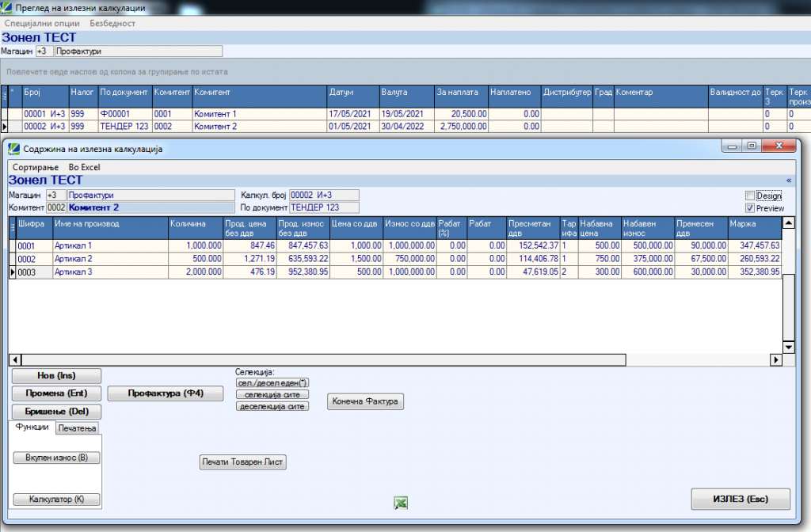The height and width of the screenshot is (532, 811).
Task: Maximize the Содржина на излезна калкулација window
Action: [x=752, y=146]
